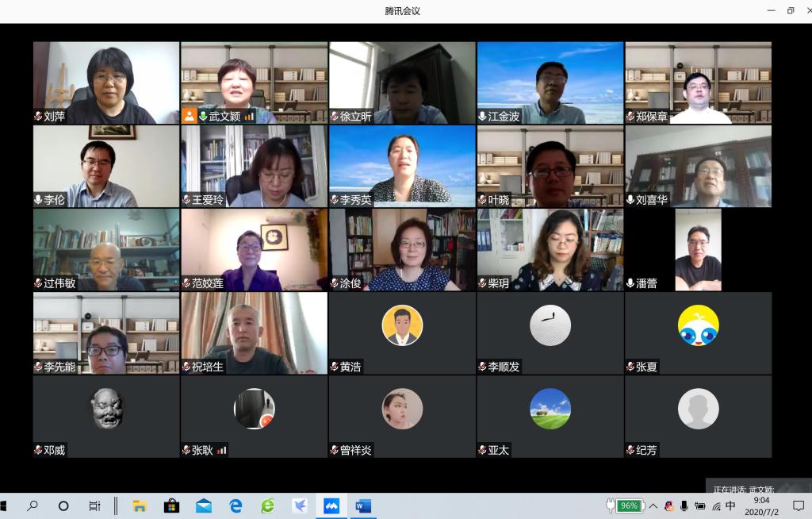Click the Windows search button

click(33, 506)
